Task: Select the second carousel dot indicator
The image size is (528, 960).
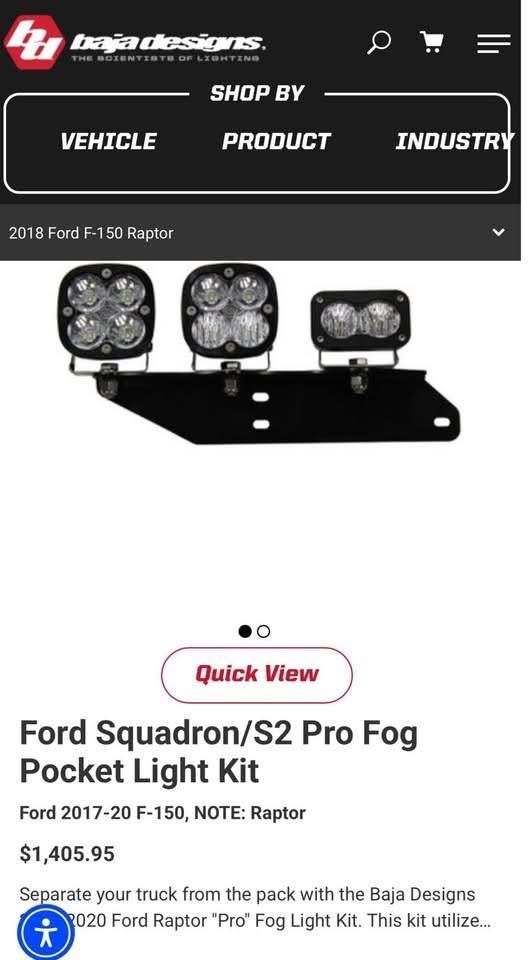Action: click(263, 631)
